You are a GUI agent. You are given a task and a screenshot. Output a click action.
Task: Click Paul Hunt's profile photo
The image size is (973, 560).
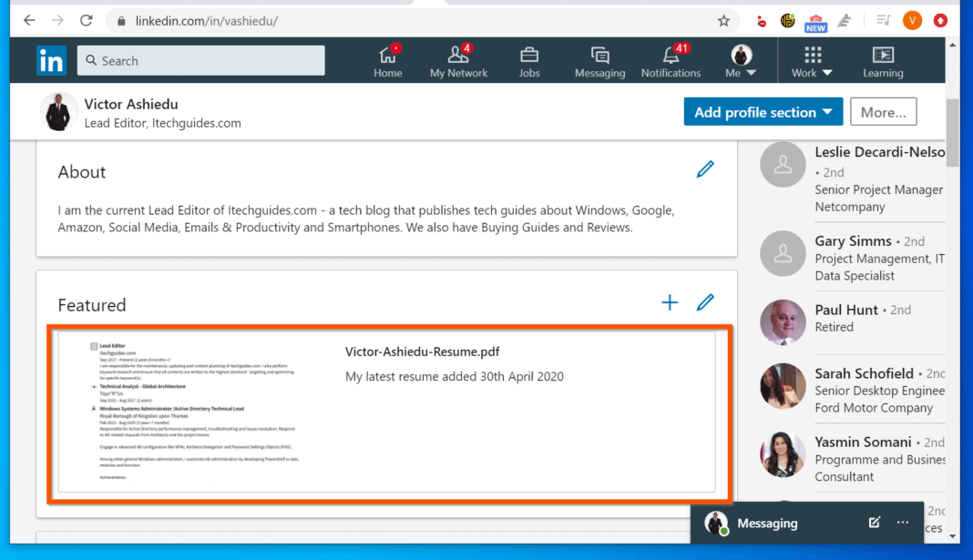click(784, 322)
